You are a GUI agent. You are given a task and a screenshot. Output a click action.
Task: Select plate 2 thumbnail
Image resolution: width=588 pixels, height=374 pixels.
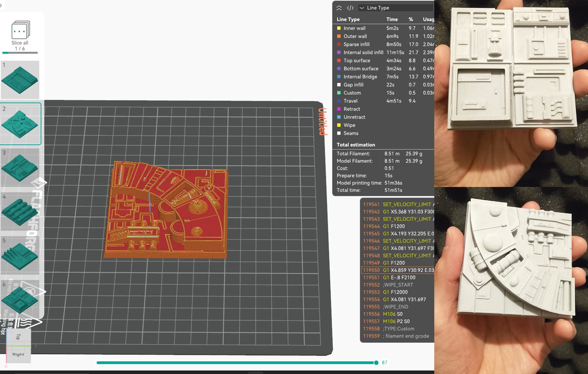click(20, 124)
